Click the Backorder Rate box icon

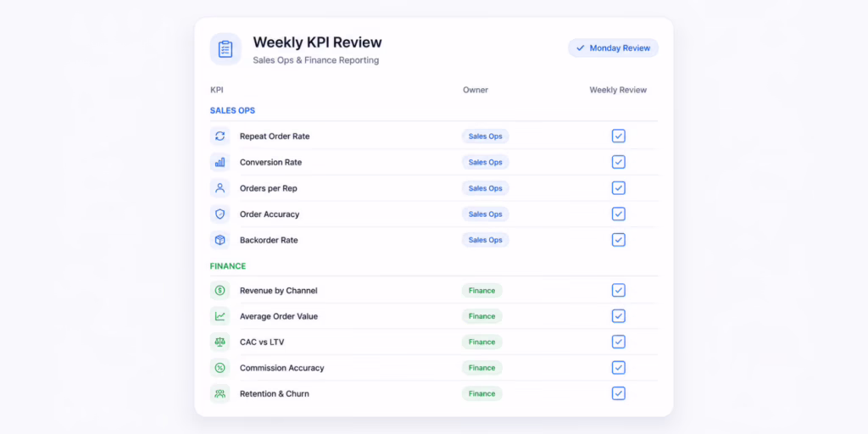220,240
